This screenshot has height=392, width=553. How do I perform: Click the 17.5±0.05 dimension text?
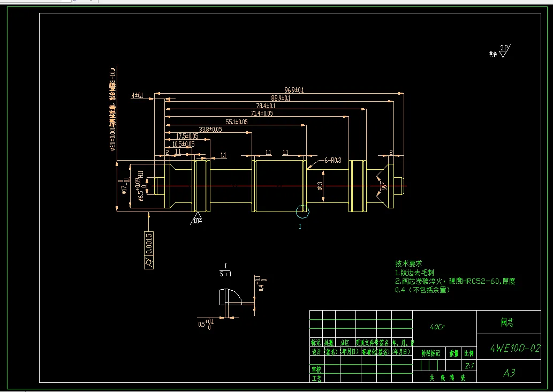point(187,136)
